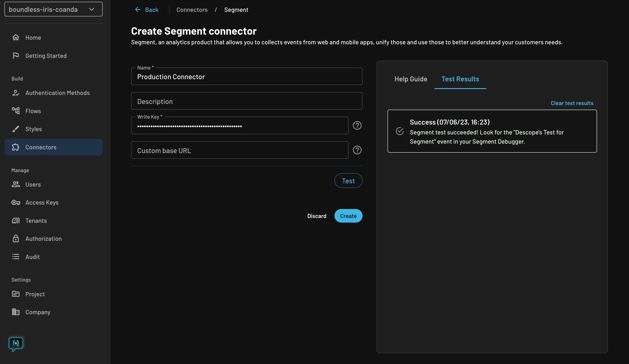Image resolution: width=629 pixels, height=364 pixels.
Task: Select the Connectors puzzle-piece icon
Action: 16,147
